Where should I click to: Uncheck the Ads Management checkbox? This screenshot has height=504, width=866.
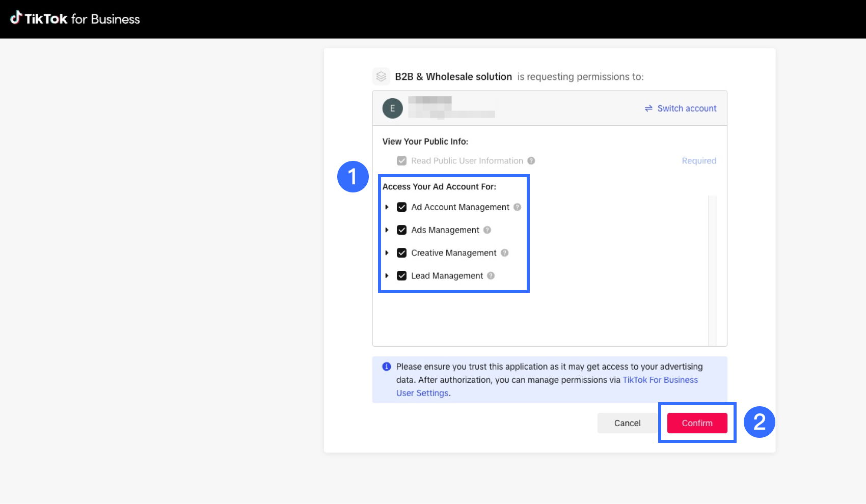click(402, 230)
